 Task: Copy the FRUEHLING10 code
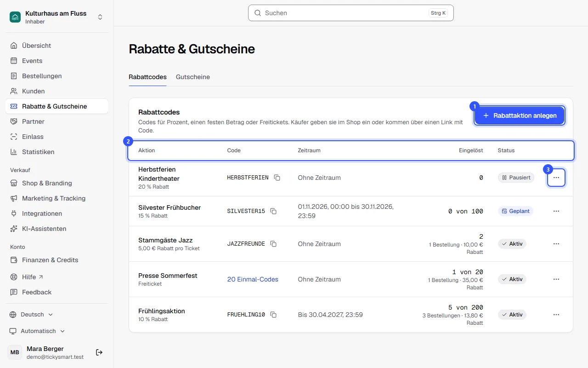273,315
